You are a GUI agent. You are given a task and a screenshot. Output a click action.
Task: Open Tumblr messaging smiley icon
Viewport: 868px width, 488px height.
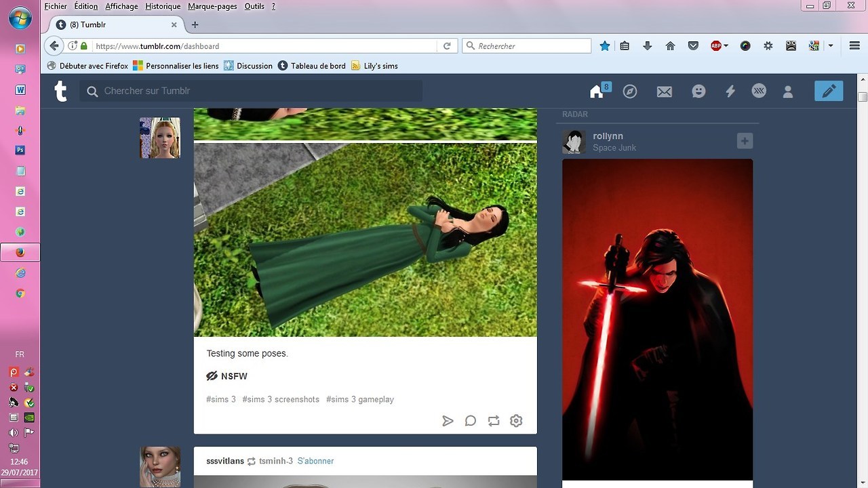pyautogui.click(x=698, y=91)
